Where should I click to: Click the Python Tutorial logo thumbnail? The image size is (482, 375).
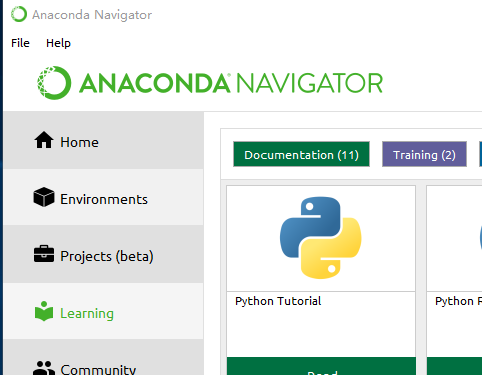(321, 238)
